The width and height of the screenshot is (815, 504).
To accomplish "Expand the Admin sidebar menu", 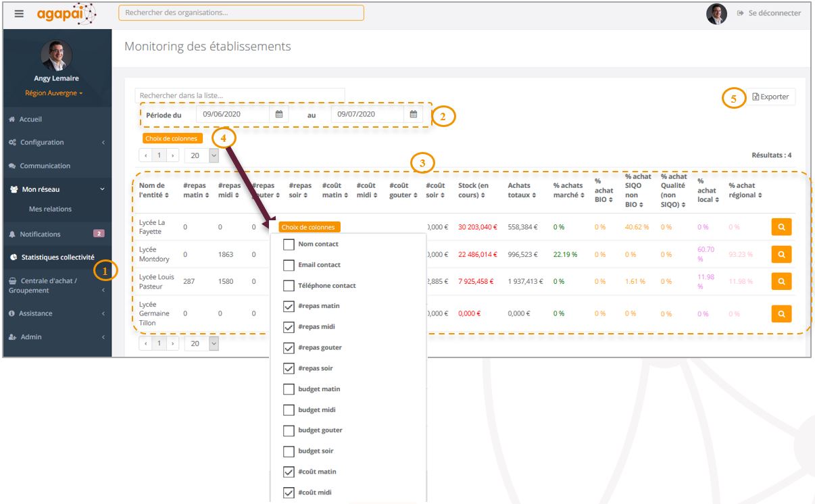I will click(x=56, y=337).
